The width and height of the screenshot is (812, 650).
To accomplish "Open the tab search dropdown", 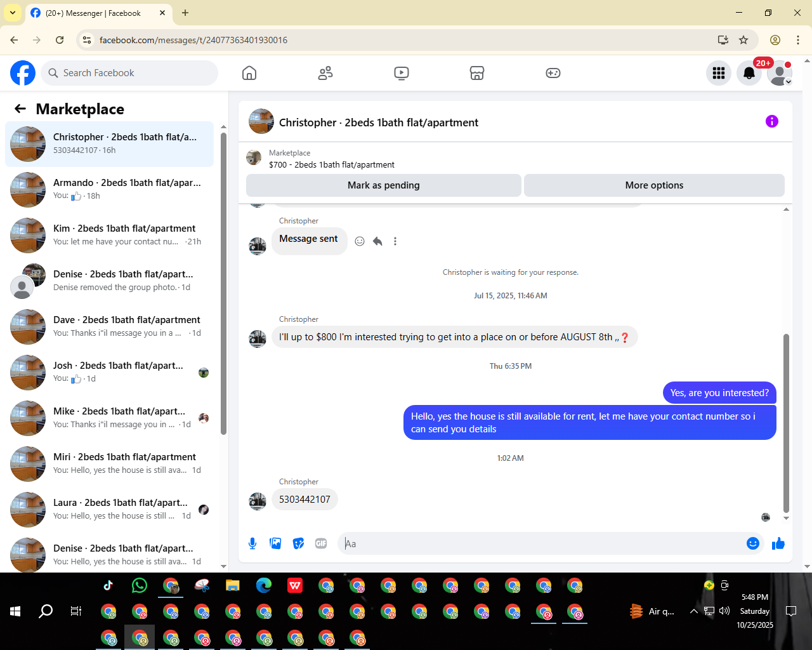I will pos(13,13).
